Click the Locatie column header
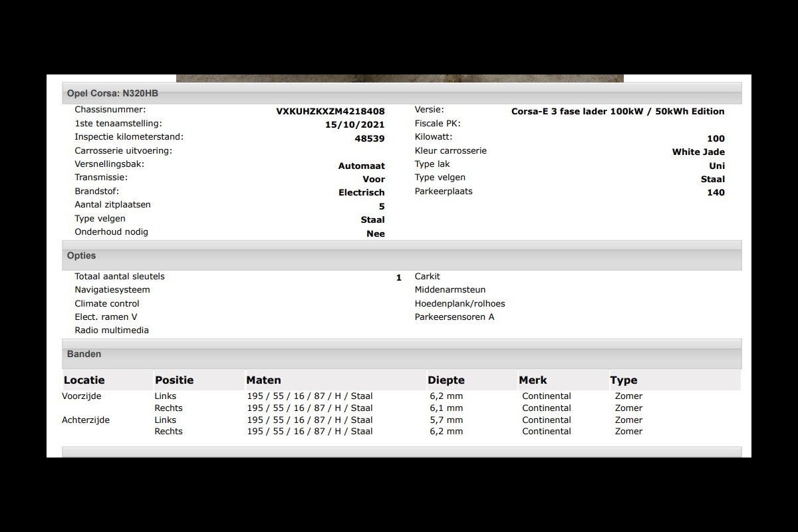Screen dimensions: 798x532 click(84, 380)
